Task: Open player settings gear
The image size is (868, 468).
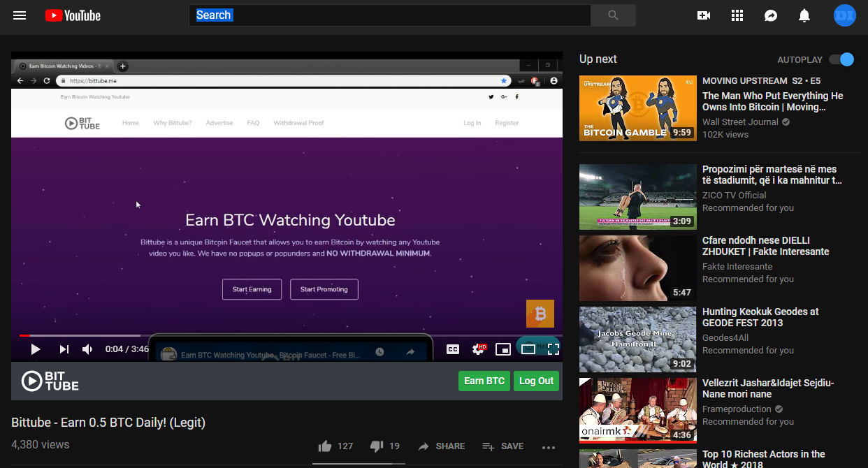Action: click(x=479, y=349)
